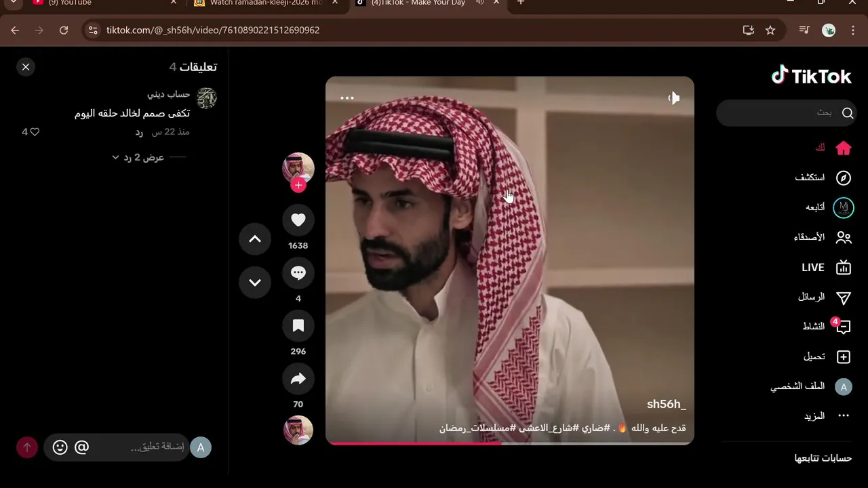Open the Upload (تحميل) page
This screenshot has height=488, width=868.
point(827,357)
